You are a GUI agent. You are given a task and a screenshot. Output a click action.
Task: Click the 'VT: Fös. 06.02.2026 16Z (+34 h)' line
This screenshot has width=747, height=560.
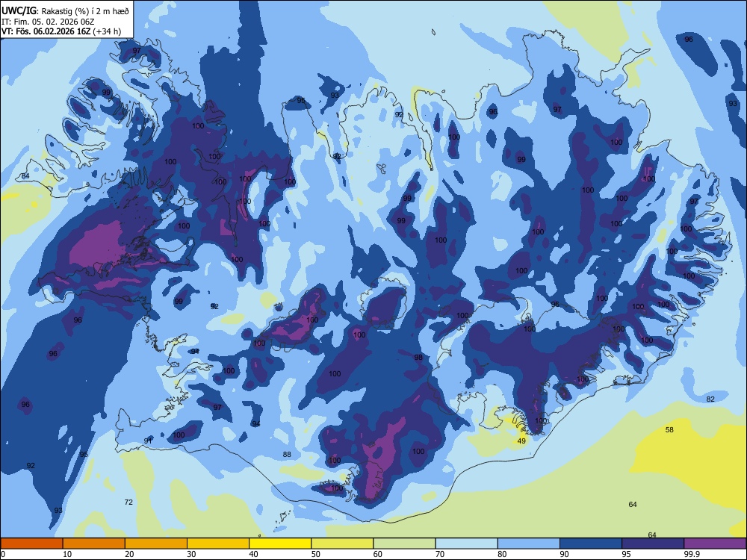coord(61,31)
